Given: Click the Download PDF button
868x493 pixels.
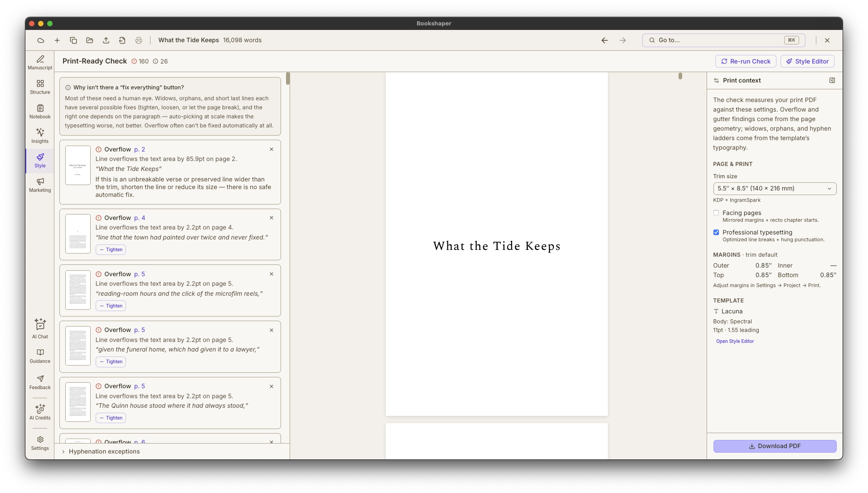Looking at the screenshot, I should [x=775, y=446].
